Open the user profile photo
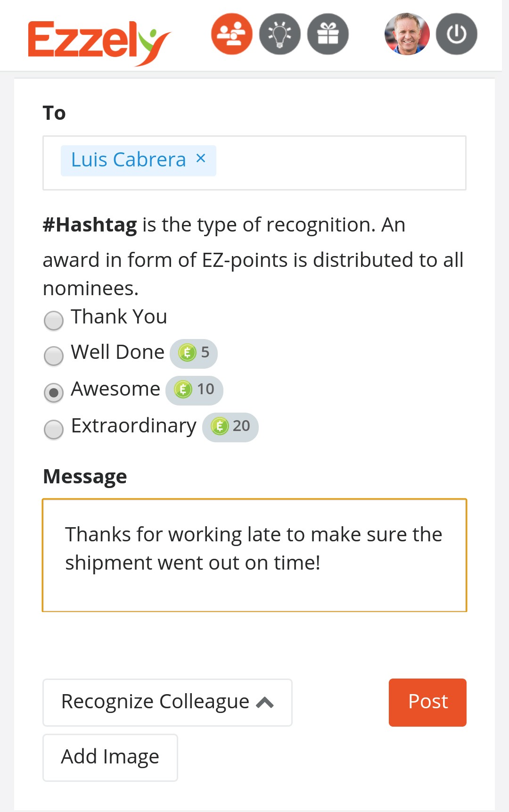Screen dimensions: 509x812 pos(407,34)
